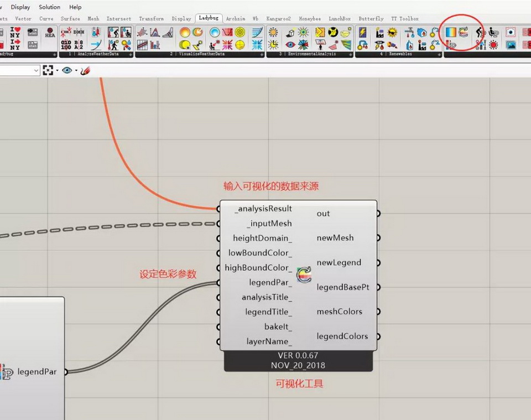Select the red eye icon in EnvironmentalAnalysis

coord(290,45)
